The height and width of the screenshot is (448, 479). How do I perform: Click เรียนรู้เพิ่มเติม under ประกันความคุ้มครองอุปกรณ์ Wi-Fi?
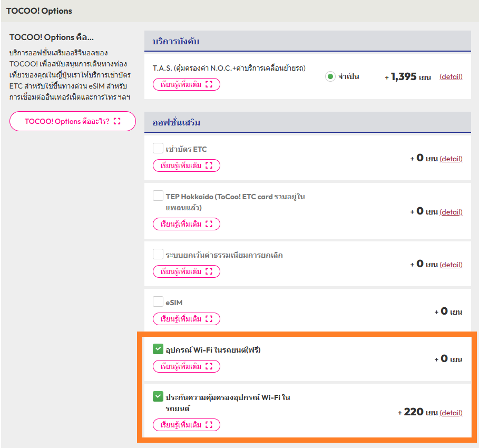187,425
